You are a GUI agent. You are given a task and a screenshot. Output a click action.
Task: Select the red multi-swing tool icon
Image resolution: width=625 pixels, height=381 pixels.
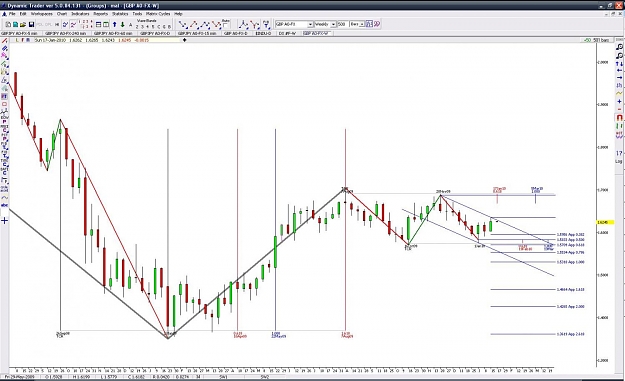pyautogui.click(x=216, y=25)
